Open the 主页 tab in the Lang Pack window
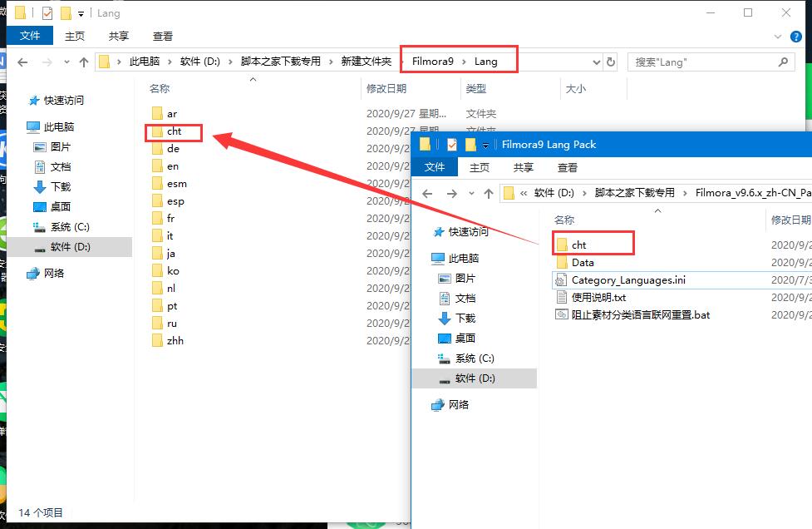Viewport: 812px width, 529px height. 479,168
